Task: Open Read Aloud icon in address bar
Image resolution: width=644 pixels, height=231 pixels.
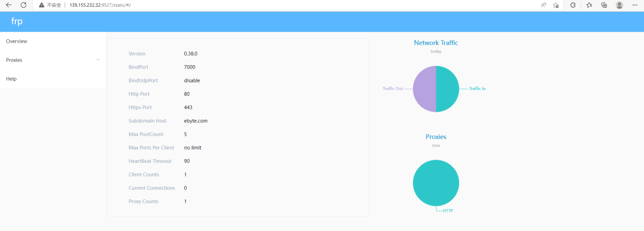Action: click(543, 5)
